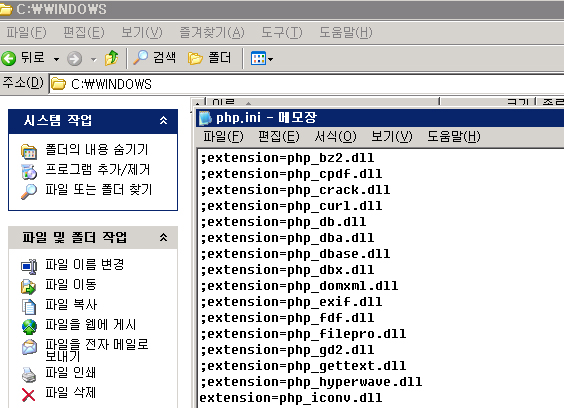Click line ;extension=php_cpdf.dll
The height and width of the screenshot is (408, 564).
[x=291, y=174]
